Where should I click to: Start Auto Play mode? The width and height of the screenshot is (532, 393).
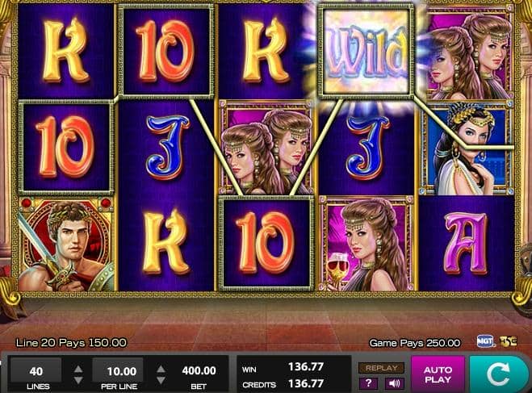438,374
